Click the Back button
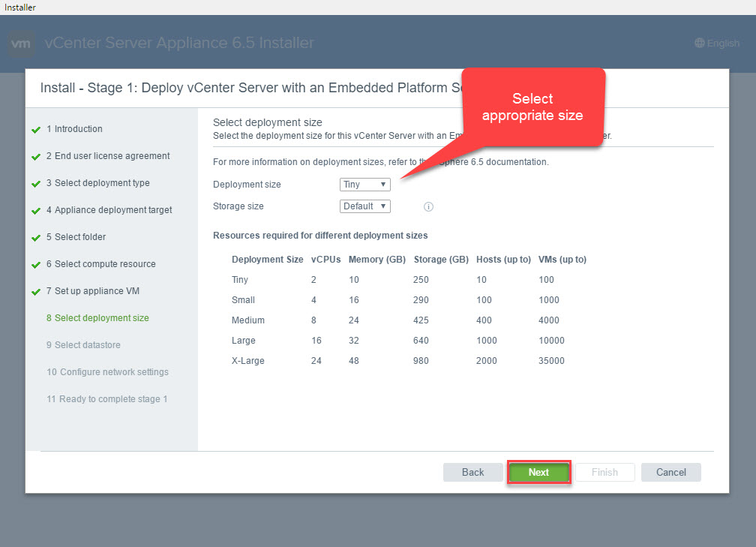The image size is (756, 547). coord(472,472)
